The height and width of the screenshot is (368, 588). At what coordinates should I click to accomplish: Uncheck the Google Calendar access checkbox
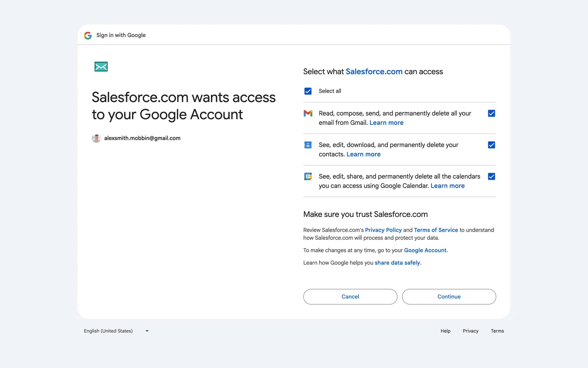pos(491,176)
